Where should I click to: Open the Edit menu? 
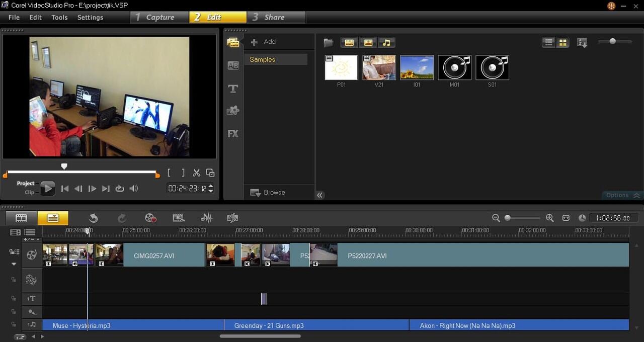(x=36, y=17)
